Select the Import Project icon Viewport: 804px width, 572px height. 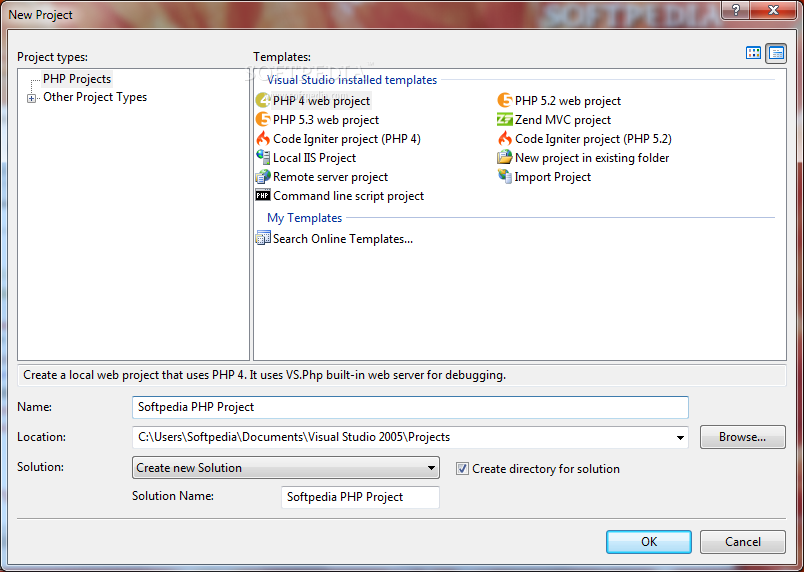505,176
